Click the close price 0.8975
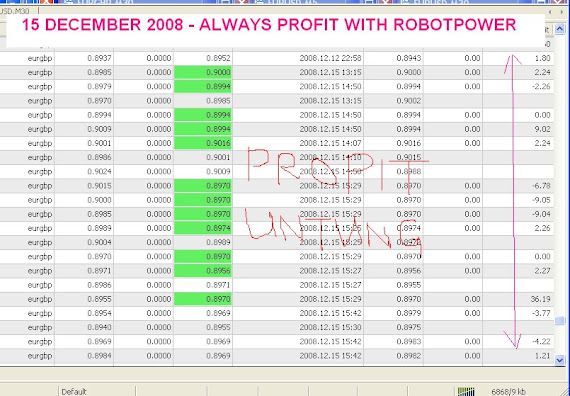570x396 pixels. coord(409,327)
